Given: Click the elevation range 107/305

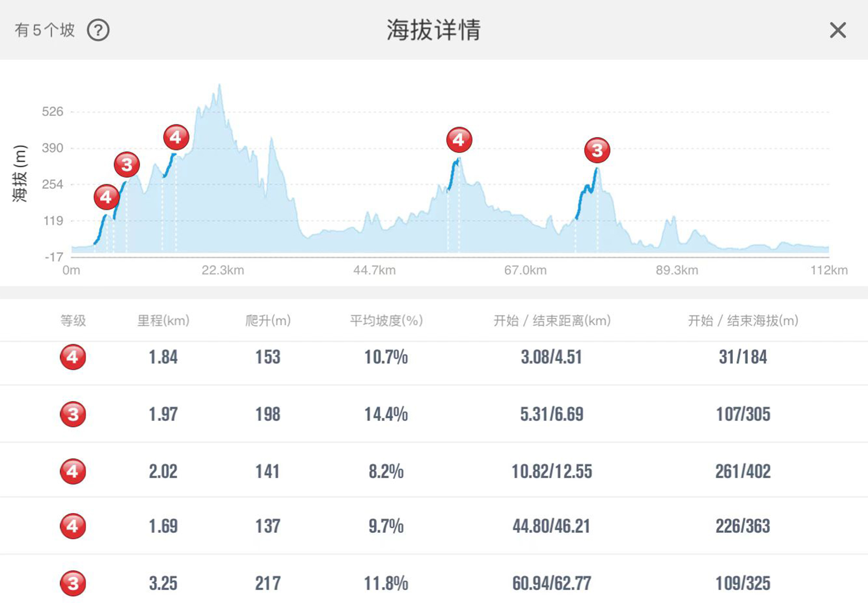Looking at the screenshot, I should tap(743, 414).
